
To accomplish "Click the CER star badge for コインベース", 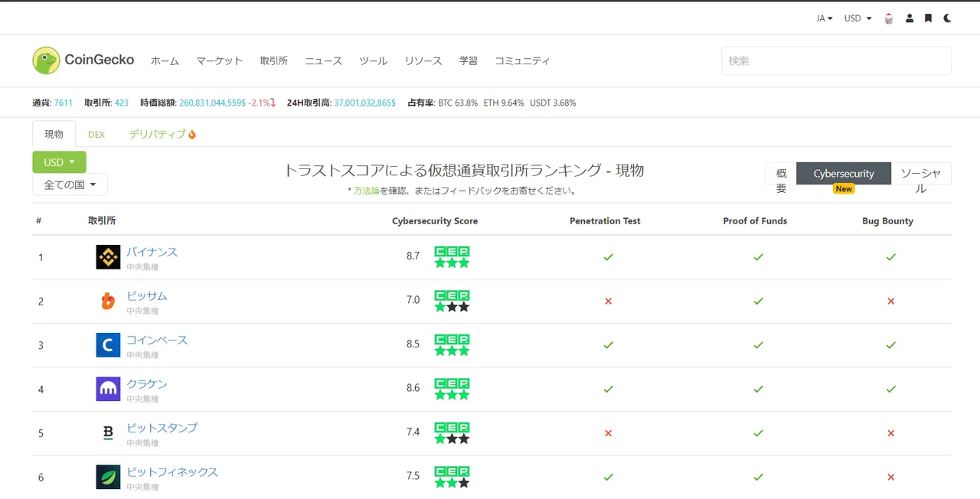I will point(452,345).
